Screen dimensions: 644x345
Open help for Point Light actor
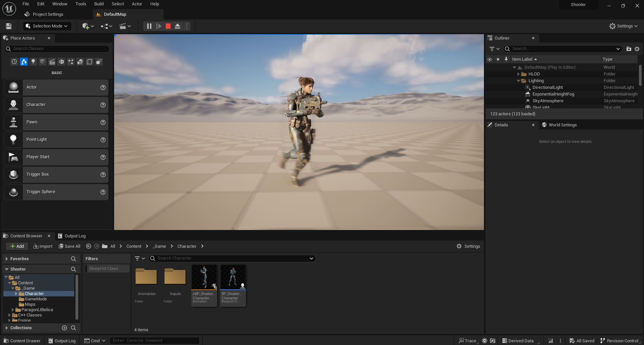point(103,140)
